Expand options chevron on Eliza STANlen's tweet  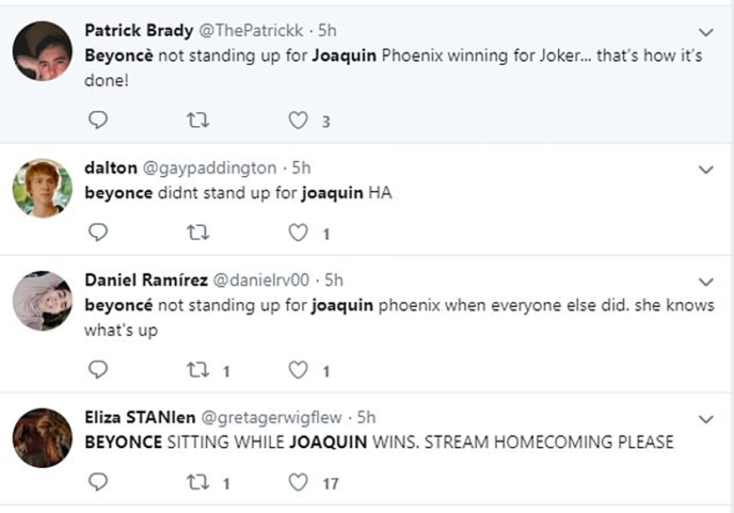(706, 418)
